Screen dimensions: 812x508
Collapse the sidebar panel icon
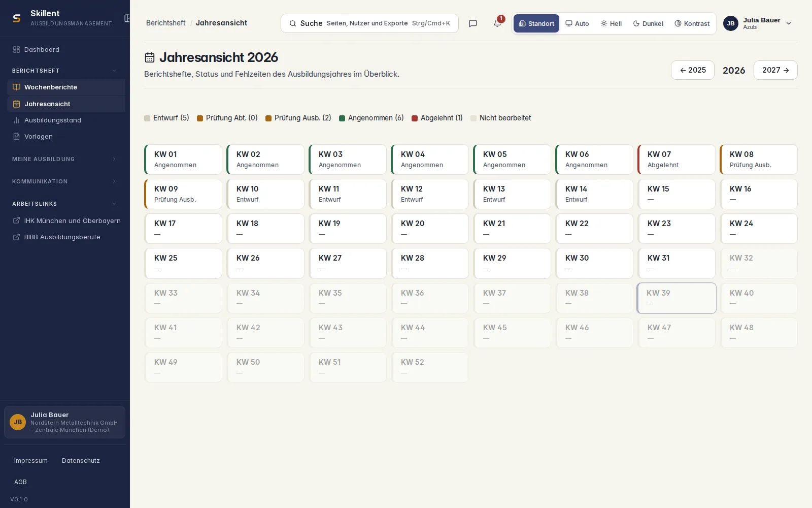127,18
